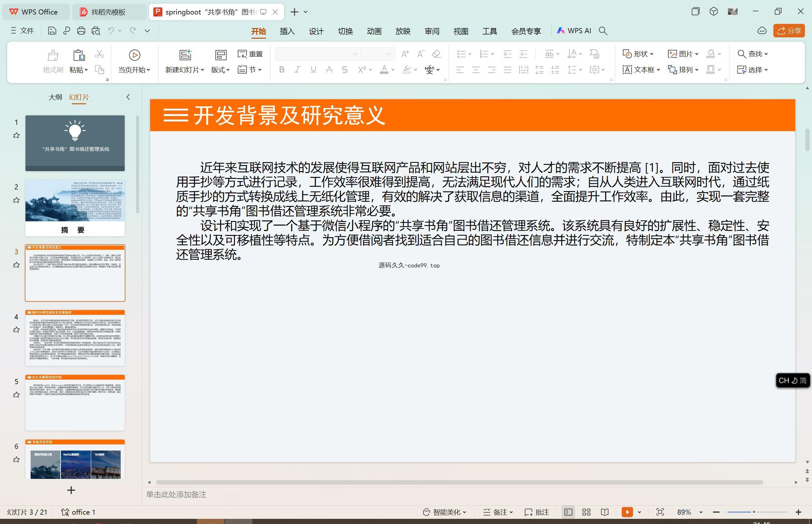Toggle Italic formatting
The height and width of the screenshot is (524, 812).
tap(297, 70)
